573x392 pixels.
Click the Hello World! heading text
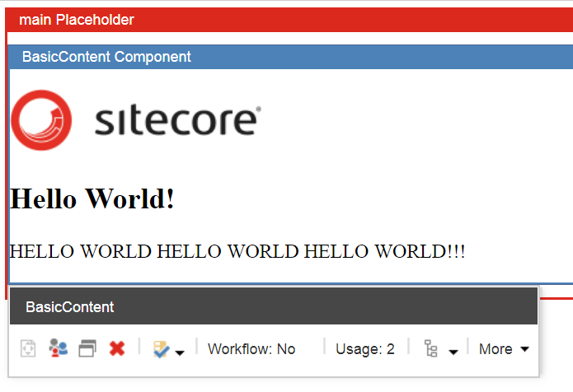pos(92,199)
